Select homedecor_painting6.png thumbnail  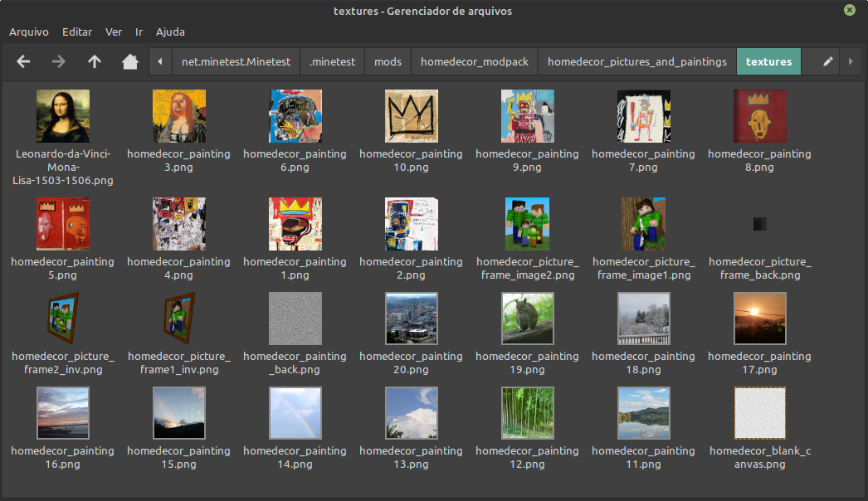point(295,116)
